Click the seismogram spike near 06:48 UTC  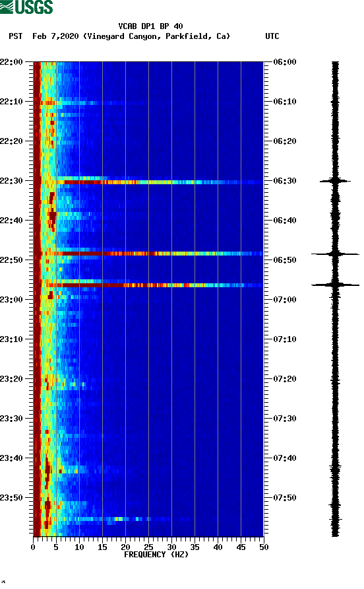[335, 254]
